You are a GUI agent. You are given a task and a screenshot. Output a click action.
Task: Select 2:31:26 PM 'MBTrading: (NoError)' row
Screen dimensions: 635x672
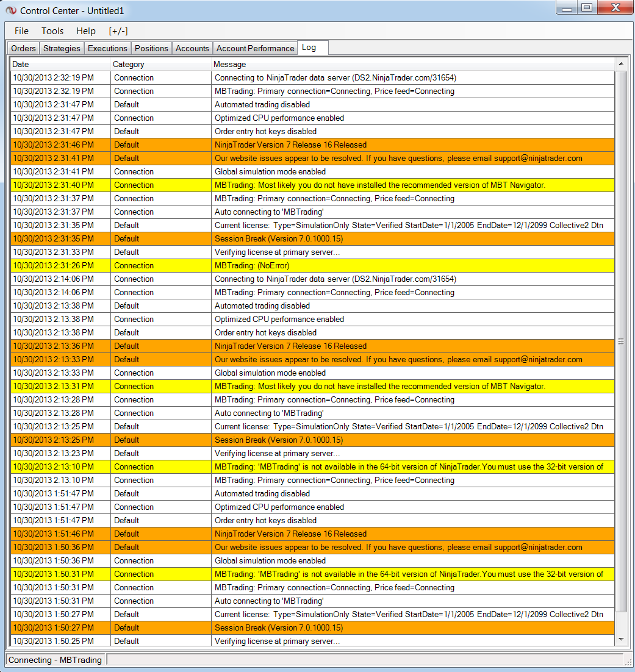312,265
